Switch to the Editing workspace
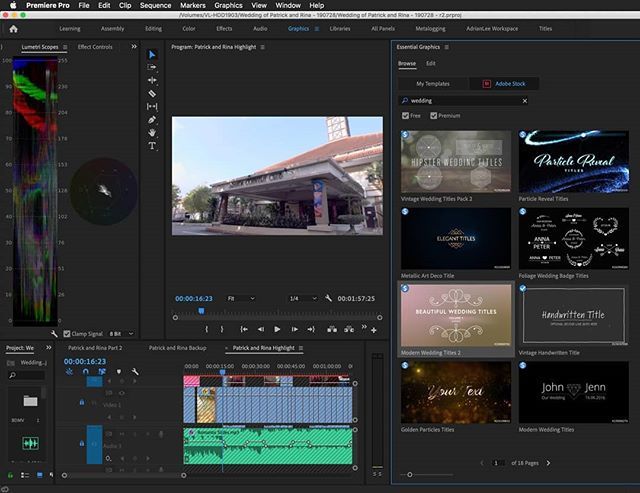Viewport: 640px width, 493px height. pyautogui.click(x=153, y=29)
